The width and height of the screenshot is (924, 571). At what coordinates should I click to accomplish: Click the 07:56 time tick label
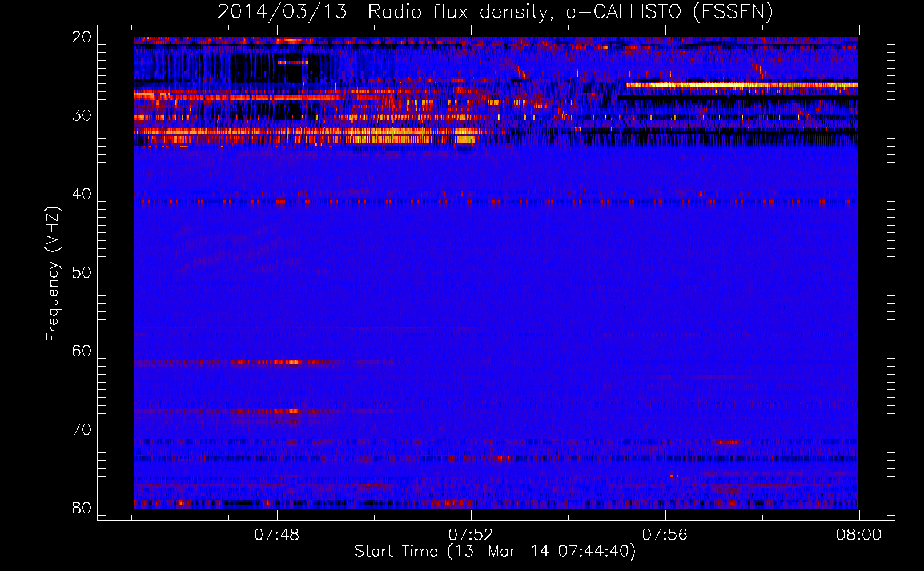[x=665, y=535]
